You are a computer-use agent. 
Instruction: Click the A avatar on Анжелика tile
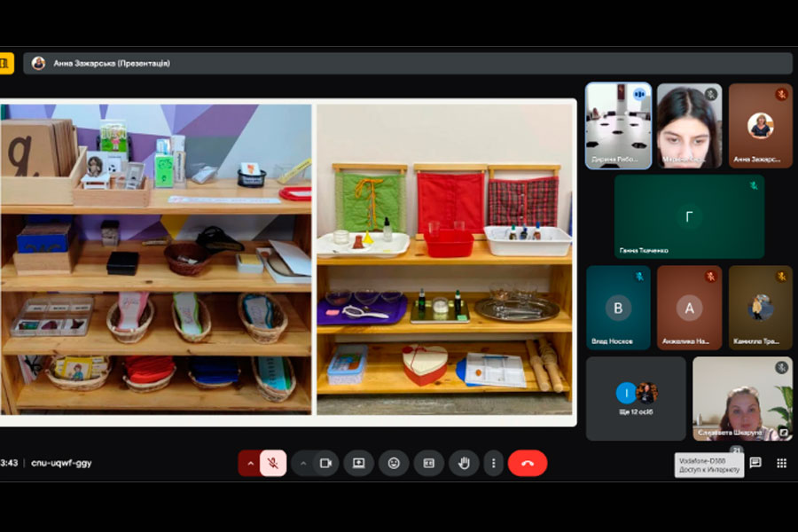point(689,308)
